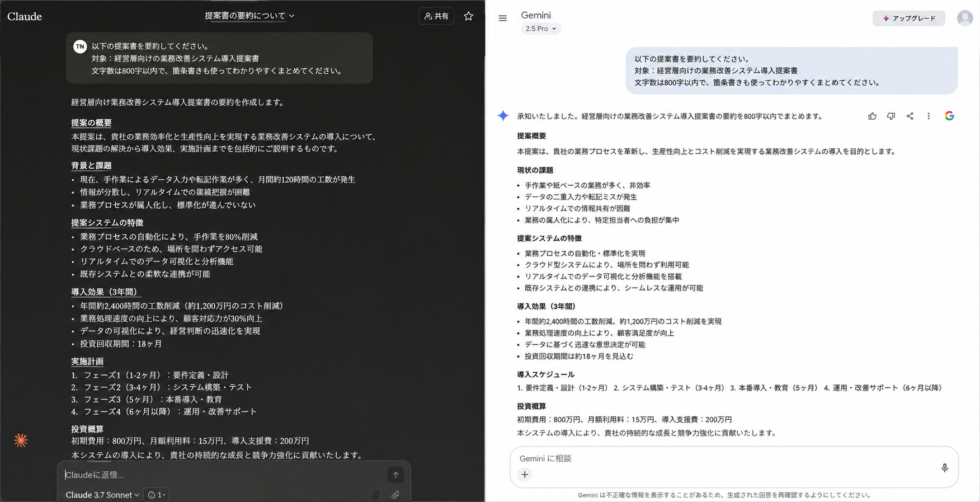The height and width of the screenshot is (502, 980).
Task: Click Claude's 提案システムの特徴 heading
Action: point(107,223)
